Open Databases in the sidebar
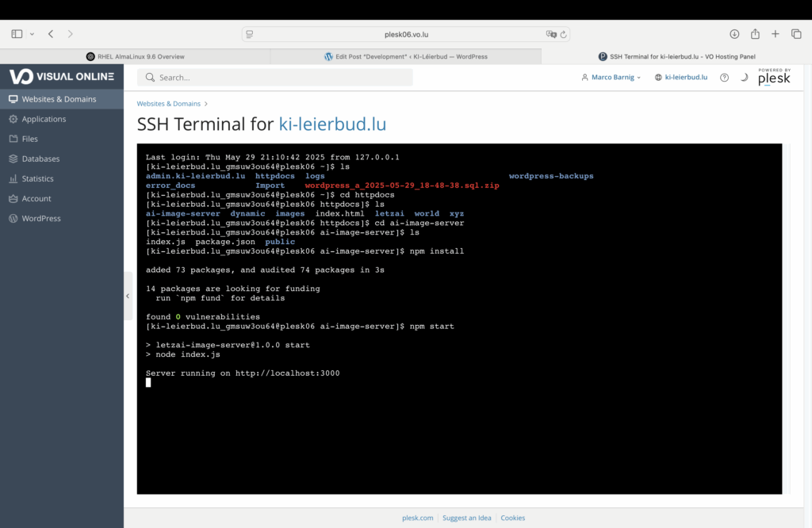Viewport: 812px width, 528px height. [x=40, y=159]
